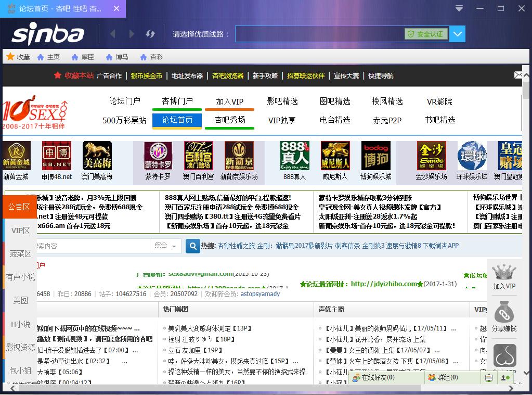Click the 888真人 logo
This screenshot has width=532, height=395.
(x=295, y=156)
